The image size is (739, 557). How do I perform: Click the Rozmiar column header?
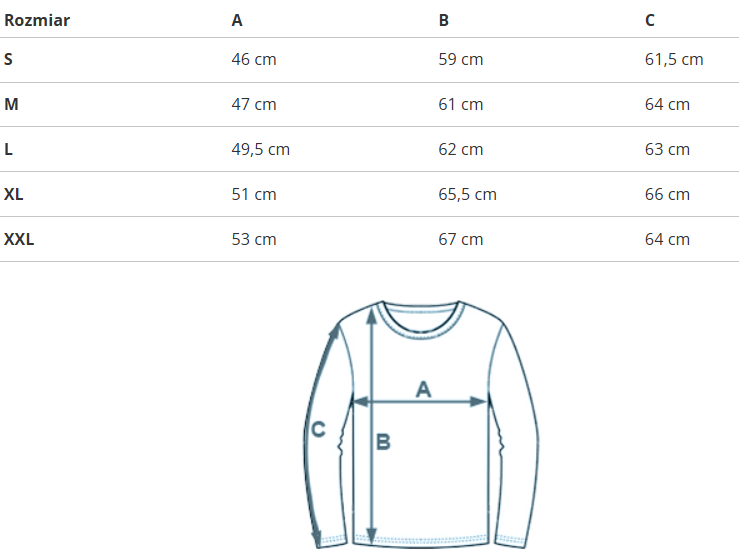point(37,20)
